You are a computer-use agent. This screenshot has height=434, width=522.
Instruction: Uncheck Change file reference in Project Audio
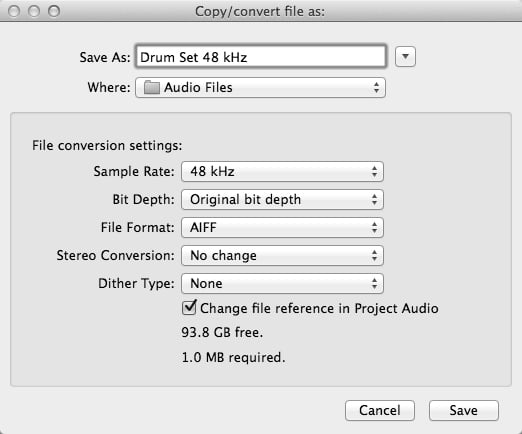point(189,307)
